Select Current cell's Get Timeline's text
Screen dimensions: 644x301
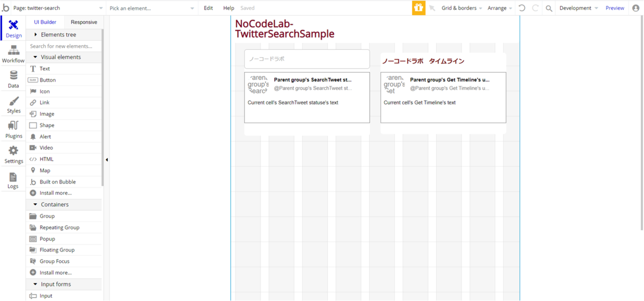[x=420, y=102]
